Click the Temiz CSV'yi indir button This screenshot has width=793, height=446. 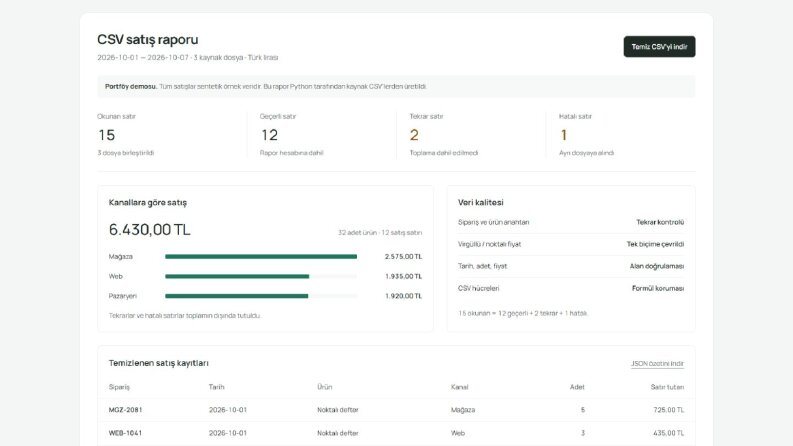tap(659, 47)
